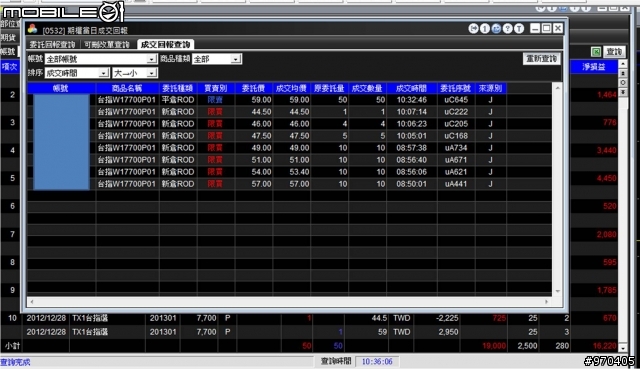
Task: Click 平倉ROD in the first row
Action: point(178,100)
